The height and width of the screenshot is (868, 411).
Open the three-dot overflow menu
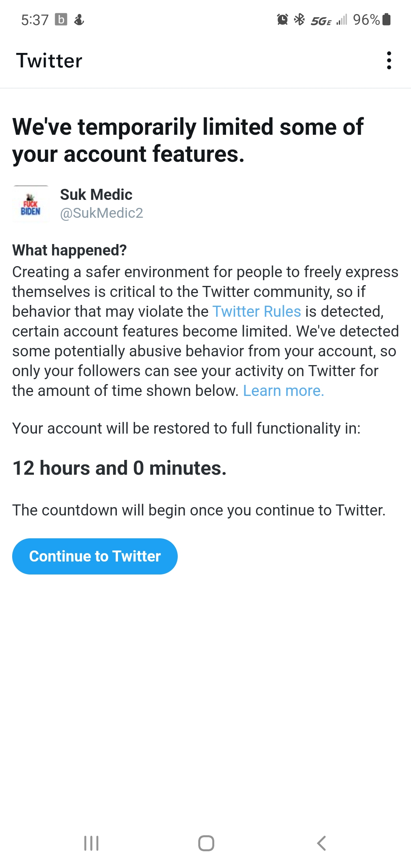click(x=389, y=61)
